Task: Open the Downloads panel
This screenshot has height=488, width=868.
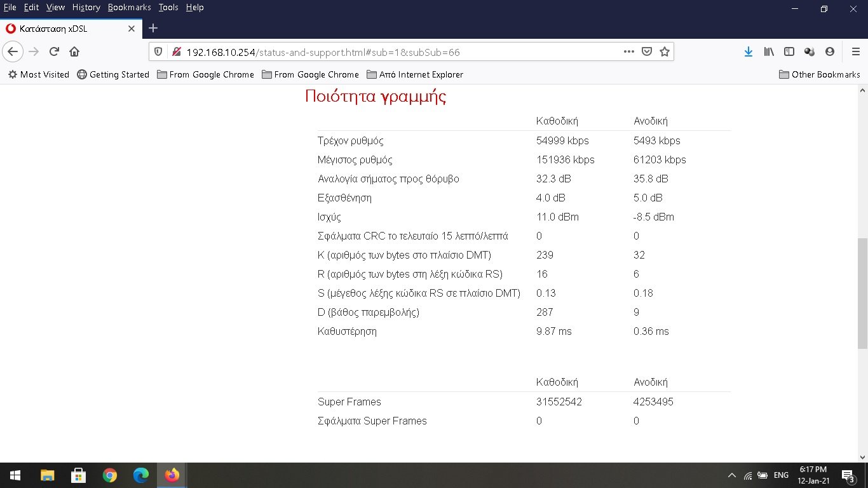Action: tap(749, 51)
